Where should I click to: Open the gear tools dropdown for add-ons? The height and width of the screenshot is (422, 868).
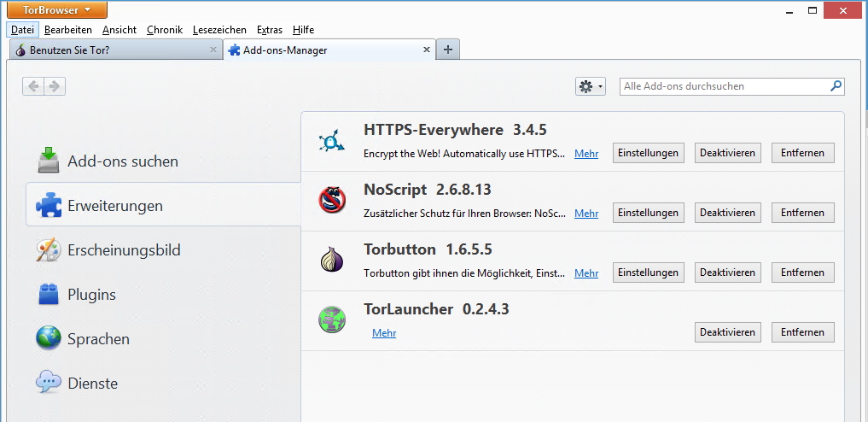[591, 86]
